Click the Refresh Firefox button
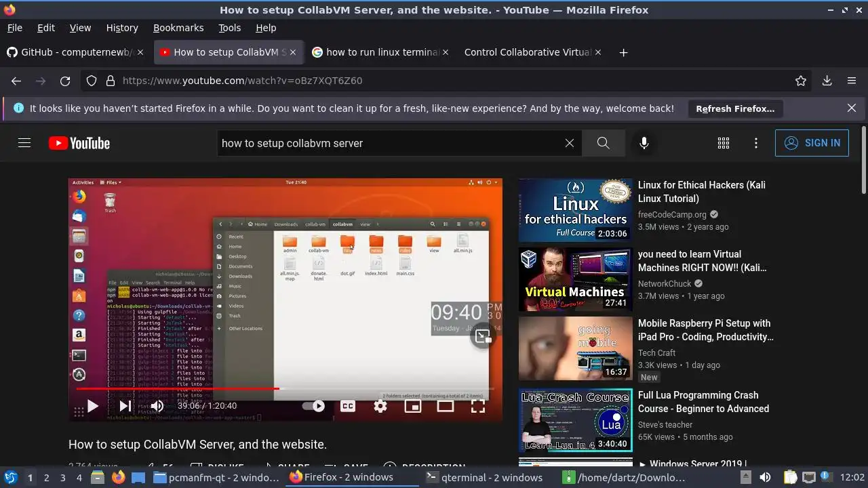This screenshot has height=488, width=868. pos(735,108)
